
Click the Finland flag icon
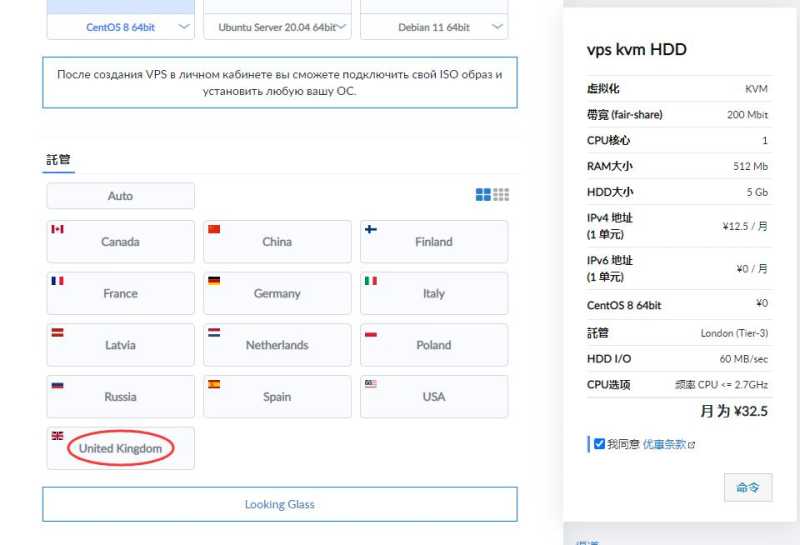(370, 229)
